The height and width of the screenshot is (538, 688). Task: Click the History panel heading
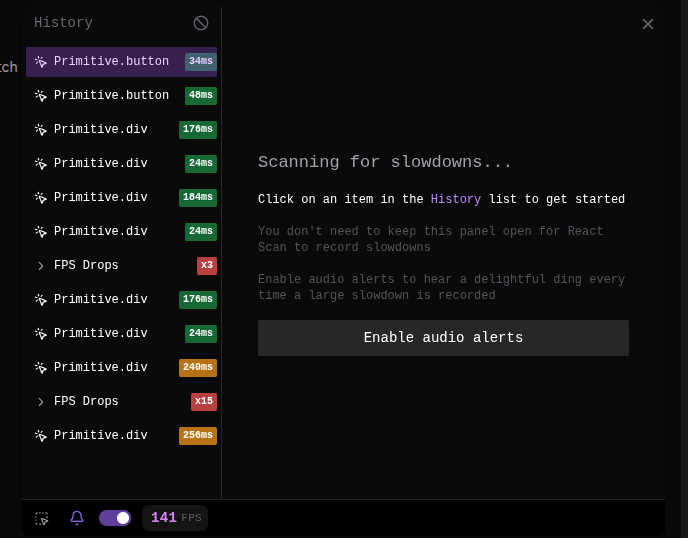coord(63,23)
